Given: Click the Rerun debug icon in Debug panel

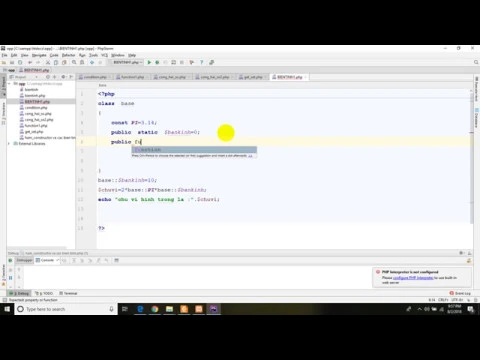Looking at the screenshot, I should [10, 260].
